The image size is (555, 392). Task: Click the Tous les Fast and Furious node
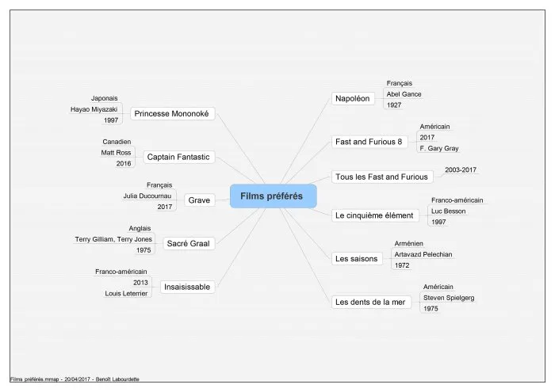point(382,177)
